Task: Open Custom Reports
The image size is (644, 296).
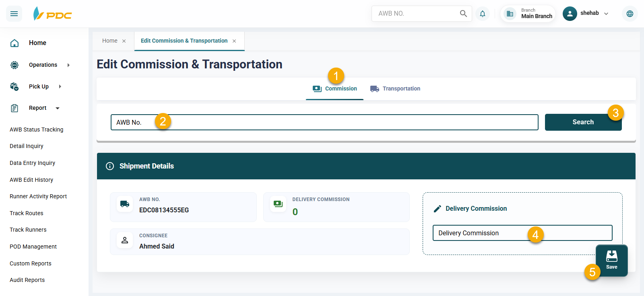Action: (31, 263)
